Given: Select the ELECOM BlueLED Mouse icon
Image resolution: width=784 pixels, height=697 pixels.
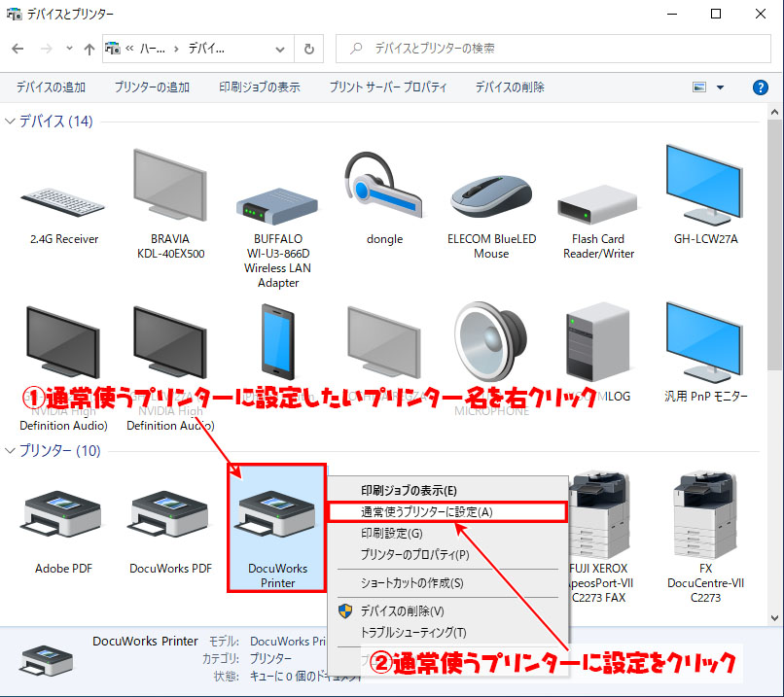Looking at the screenshot, I should (491, 195).
